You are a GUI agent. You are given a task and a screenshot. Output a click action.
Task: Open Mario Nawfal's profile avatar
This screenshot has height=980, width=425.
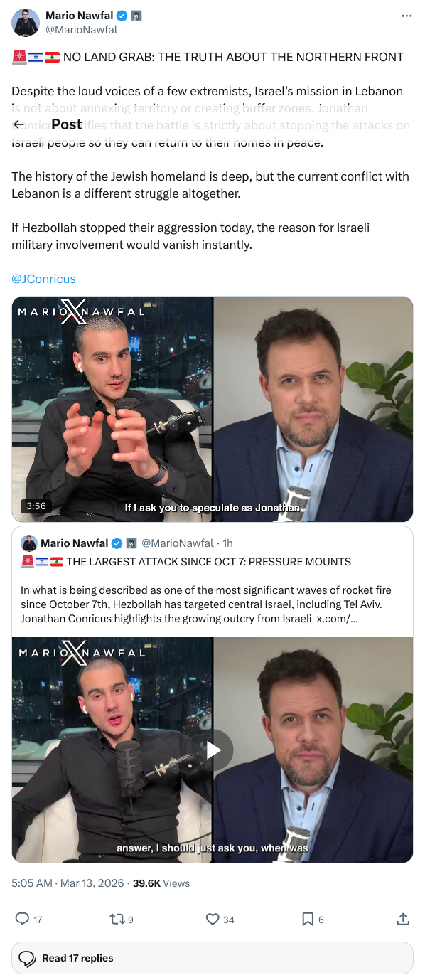tap(26, 23)
